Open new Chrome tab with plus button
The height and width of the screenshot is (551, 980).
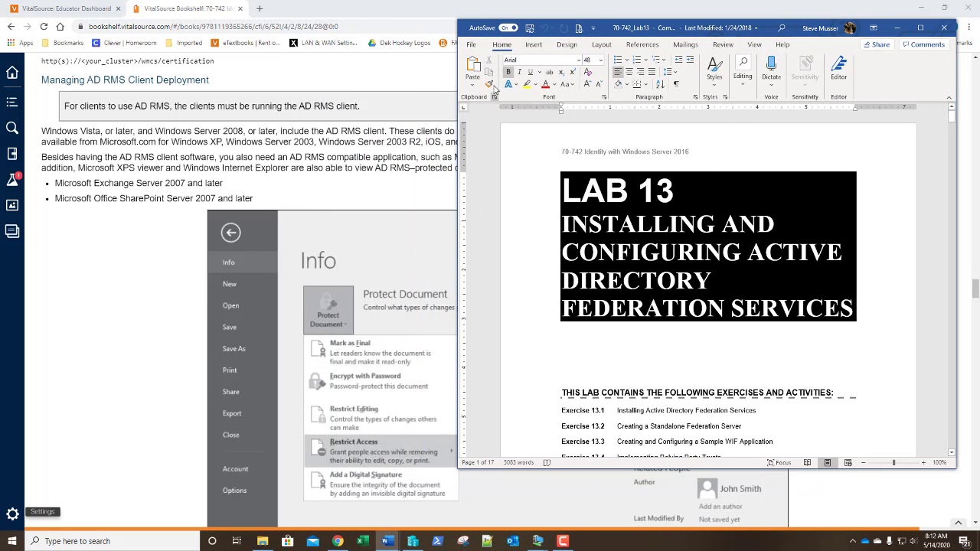point(260,8)
